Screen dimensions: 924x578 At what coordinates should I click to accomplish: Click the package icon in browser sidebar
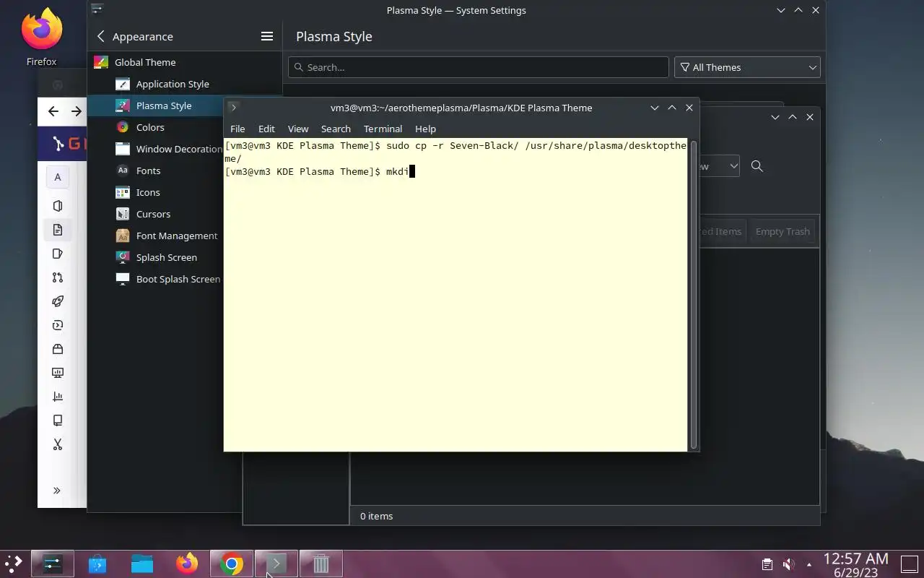pyautogui.click(x=58, y=349)
